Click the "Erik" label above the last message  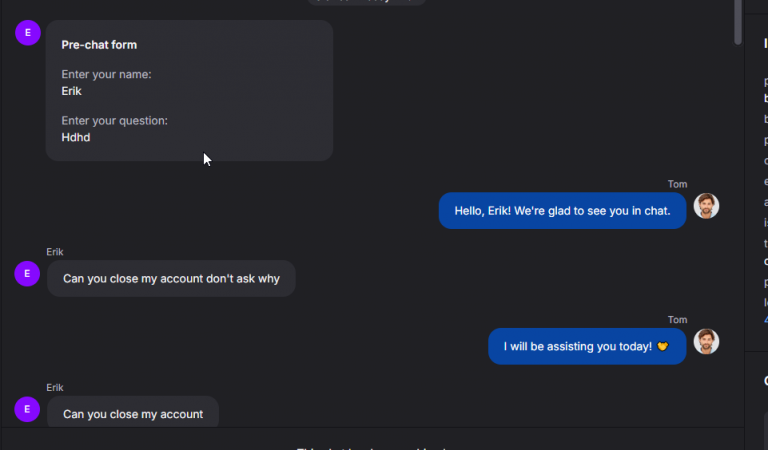(55, 387)
